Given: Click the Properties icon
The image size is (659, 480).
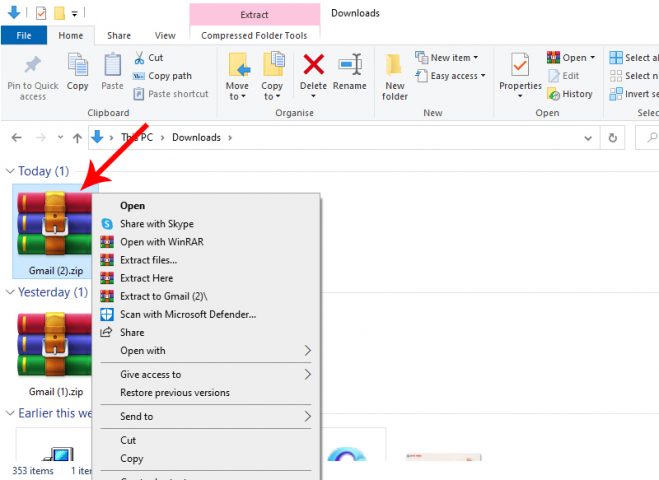Looking at the screenshot, I should click(520, 64).
